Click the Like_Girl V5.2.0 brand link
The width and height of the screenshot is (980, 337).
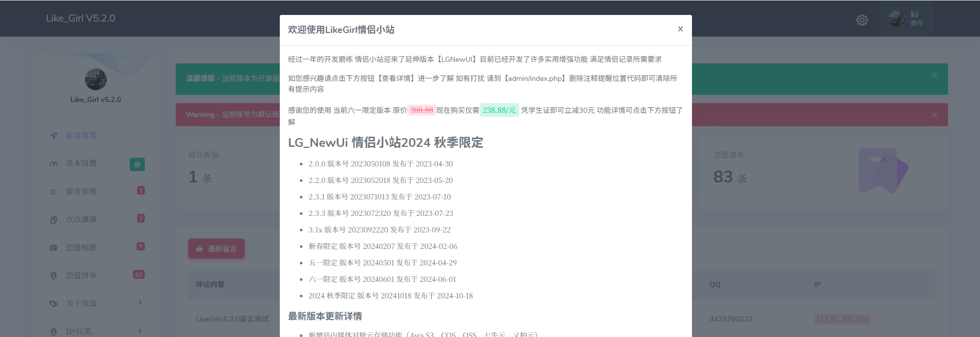81,19
